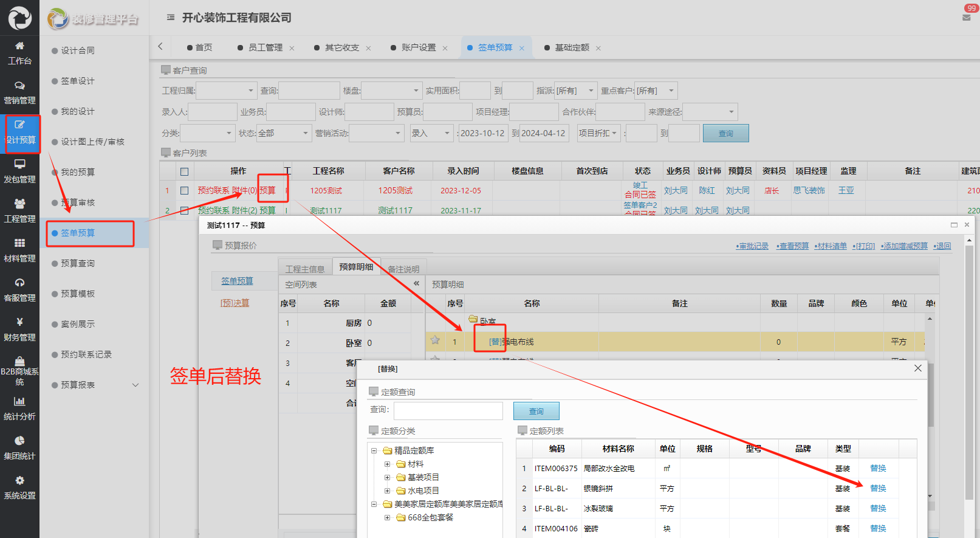The width and height of the screenshot is (980, 538).
Task: Switch to the 基础定额 tab
Action: pyautogui.click(x=572, y=48)
